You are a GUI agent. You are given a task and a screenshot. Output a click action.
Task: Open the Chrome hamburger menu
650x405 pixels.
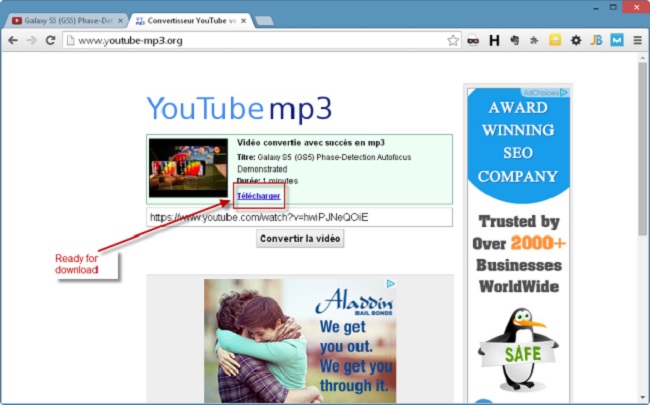click(638, 41)
